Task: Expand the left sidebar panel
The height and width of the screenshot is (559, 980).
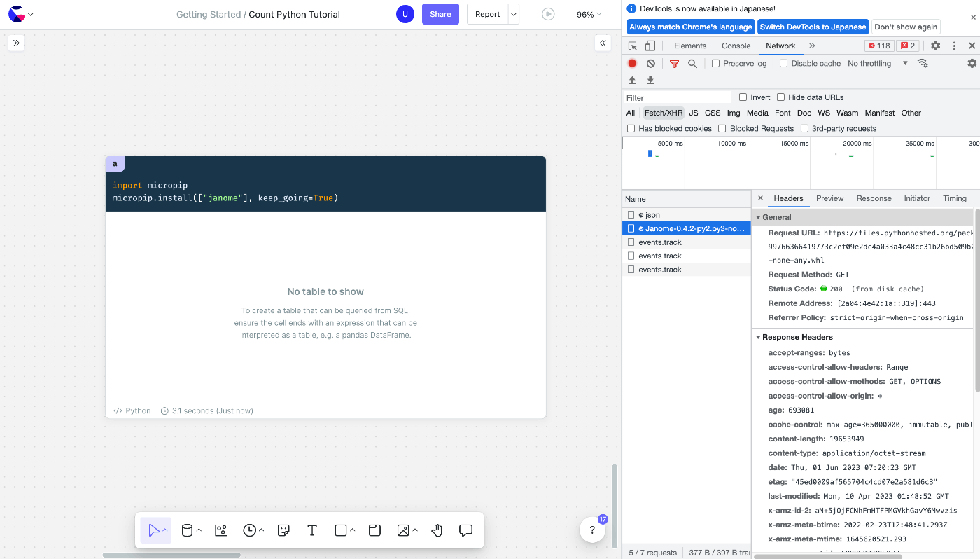Action: (x=16, y=43)
